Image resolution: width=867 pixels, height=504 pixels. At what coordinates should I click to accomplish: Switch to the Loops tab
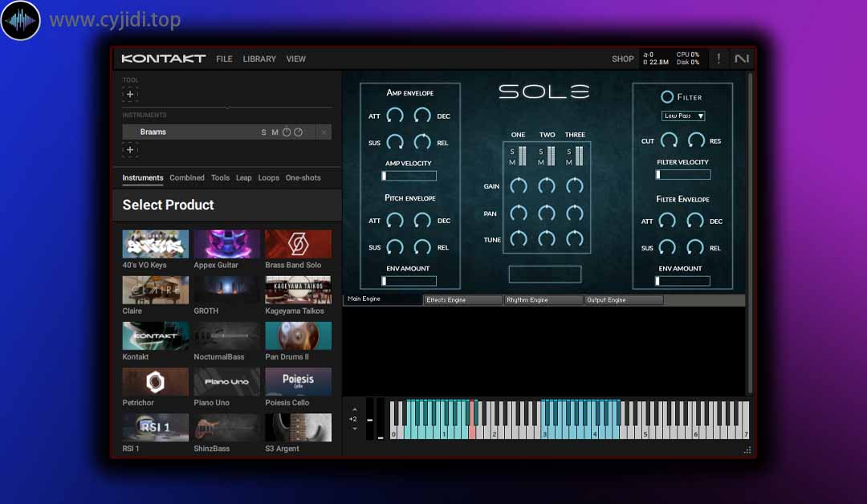(x=269, y=178)
